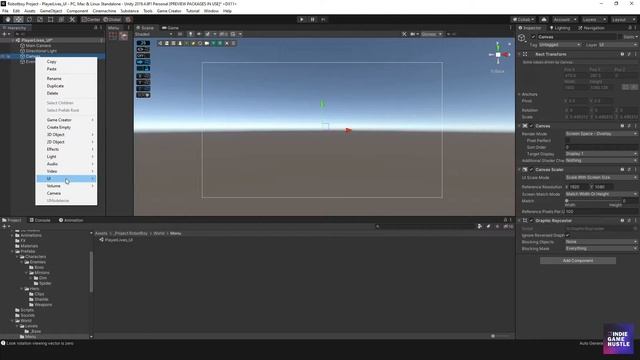The width and height of the screenshot is (640, 360).
Task: Click the scene orientation gizmo center cube
Action: (498, 54)
